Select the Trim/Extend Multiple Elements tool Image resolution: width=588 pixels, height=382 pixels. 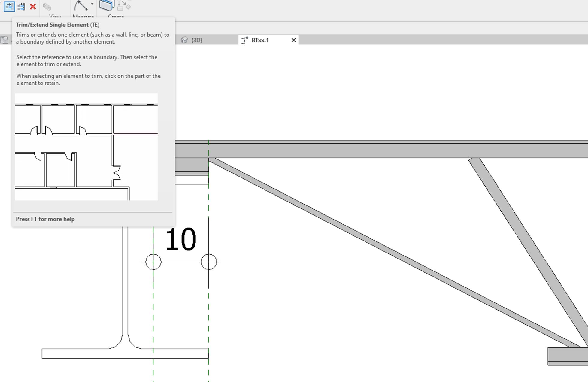tap(21, 6)
